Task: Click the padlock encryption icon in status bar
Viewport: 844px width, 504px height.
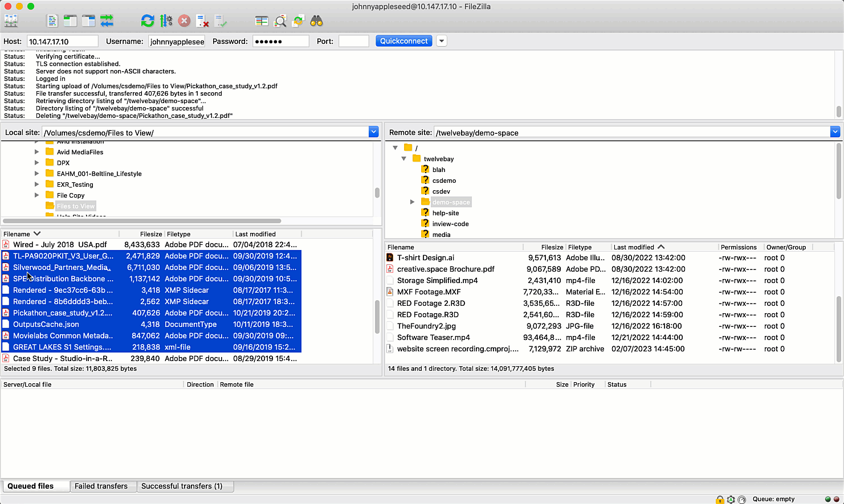Action: (x=720, y=499)
